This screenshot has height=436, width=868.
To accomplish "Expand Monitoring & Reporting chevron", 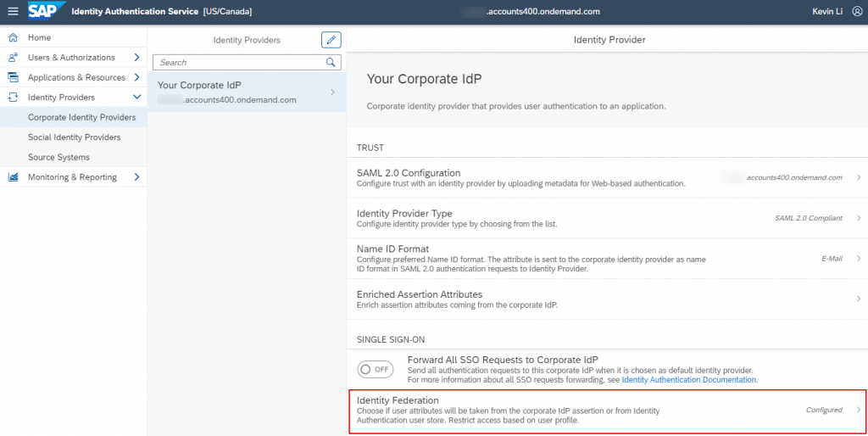I will click(x=136, y=177).
